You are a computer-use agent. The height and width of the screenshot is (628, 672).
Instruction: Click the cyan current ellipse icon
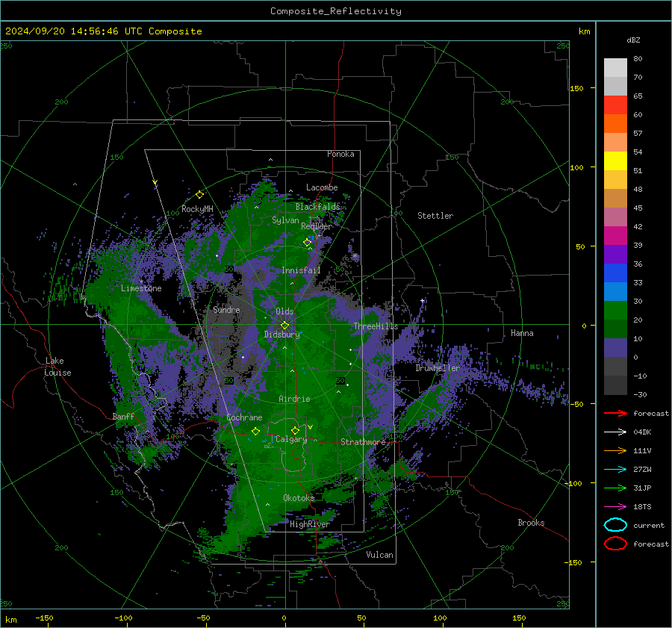[615, 525]
